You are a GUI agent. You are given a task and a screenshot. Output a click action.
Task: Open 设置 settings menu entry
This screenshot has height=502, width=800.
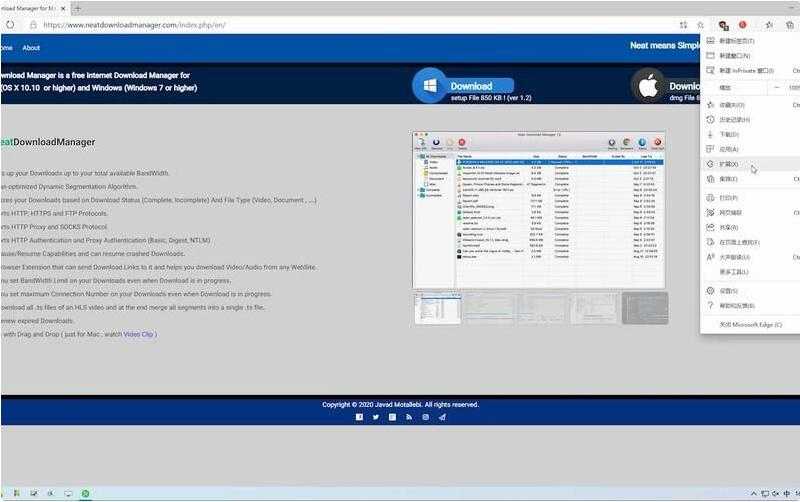pyautogui.click(x=751, y=291)
